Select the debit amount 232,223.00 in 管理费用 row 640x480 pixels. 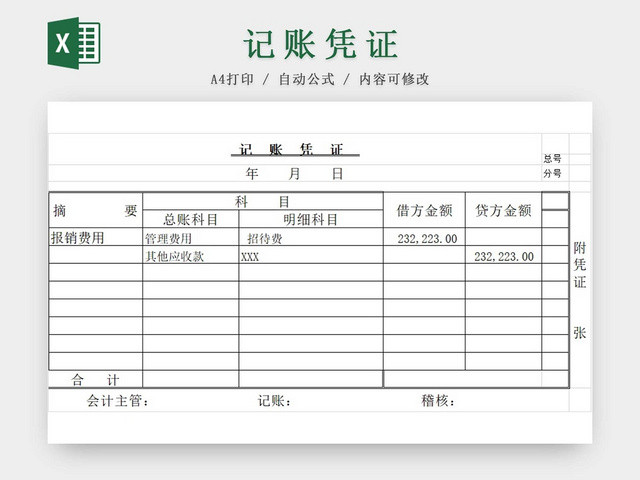click(x=424, y=237)
